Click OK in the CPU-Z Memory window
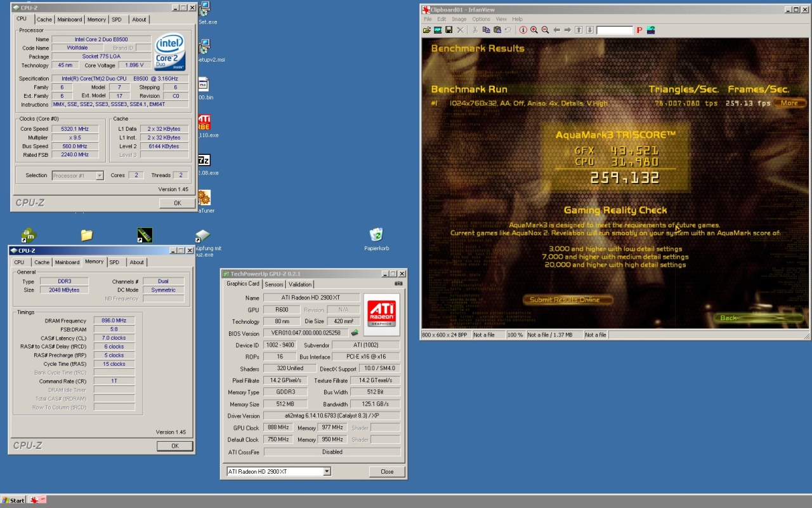812x508 pixels. coord(174,446)
